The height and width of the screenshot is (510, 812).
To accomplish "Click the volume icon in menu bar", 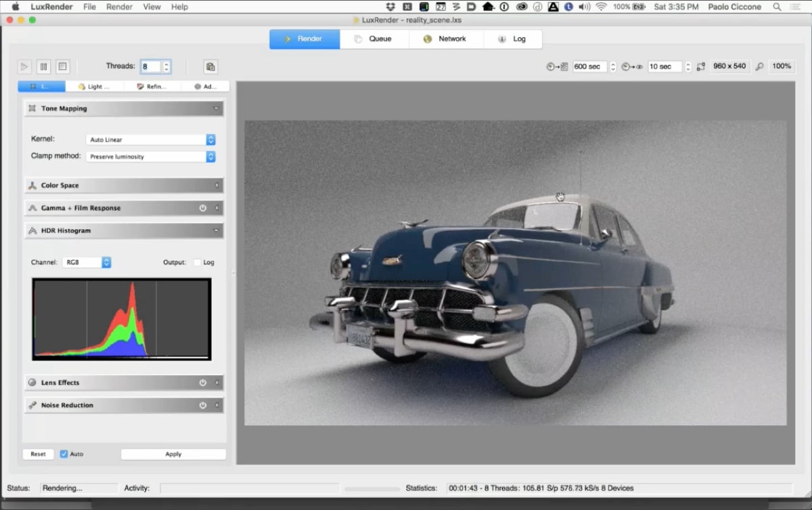I will 584,7.
